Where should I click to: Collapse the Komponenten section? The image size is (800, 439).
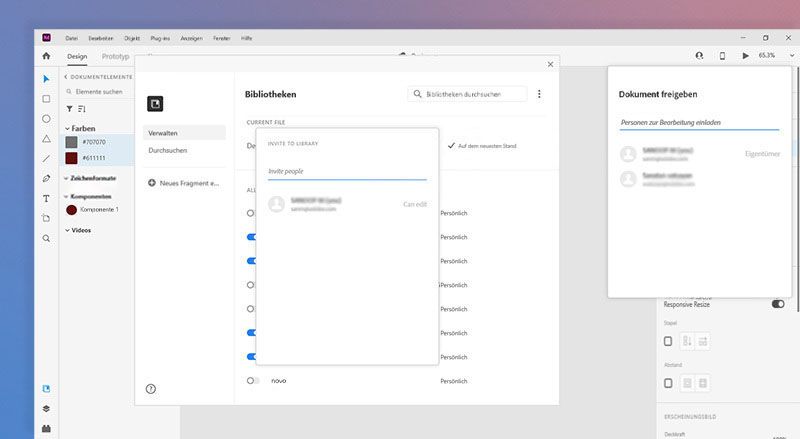(x=66, y=197)
